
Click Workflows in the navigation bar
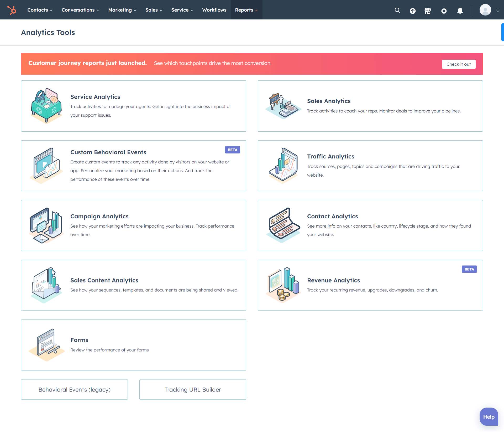(214, 10)
